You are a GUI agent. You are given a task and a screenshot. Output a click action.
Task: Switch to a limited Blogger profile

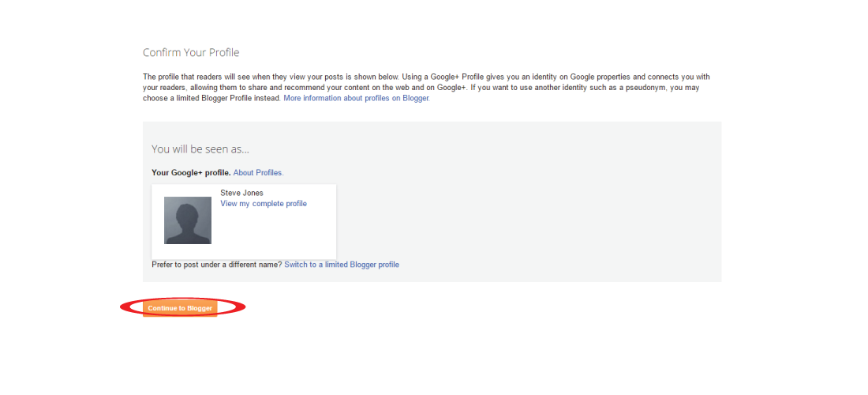tap(342, 265)
